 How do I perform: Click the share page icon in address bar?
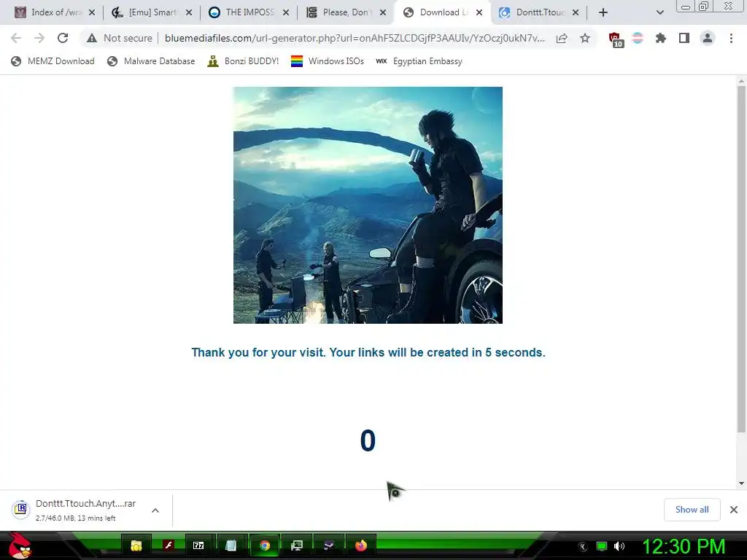click(562, 38)
